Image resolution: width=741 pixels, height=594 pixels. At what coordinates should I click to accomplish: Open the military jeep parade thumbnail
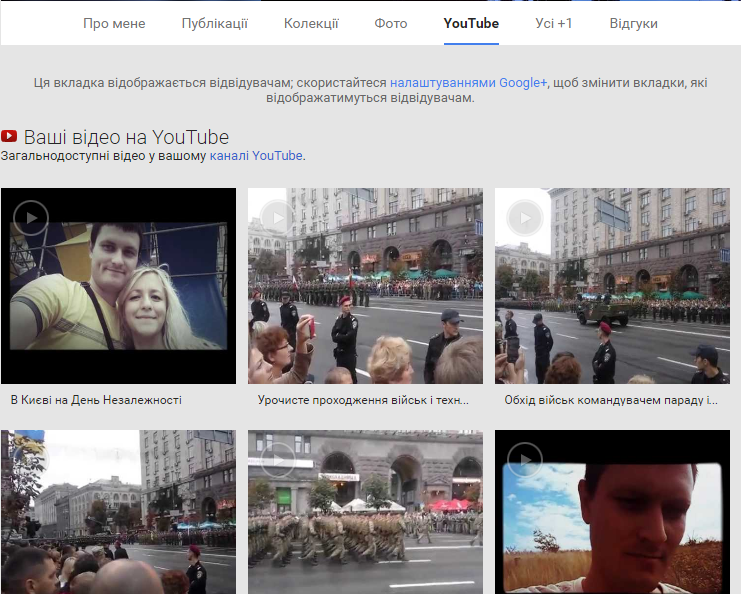(x=612, y=286)
